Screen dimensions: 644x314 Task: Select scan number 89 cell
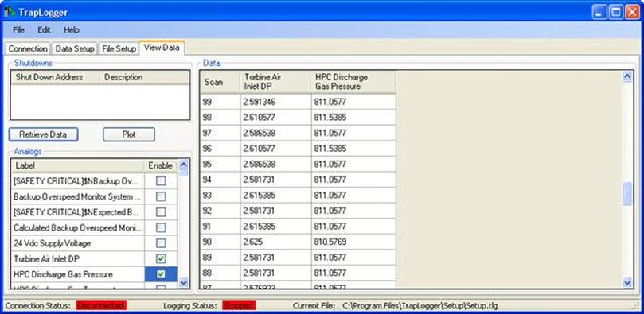tap(221, 258)
